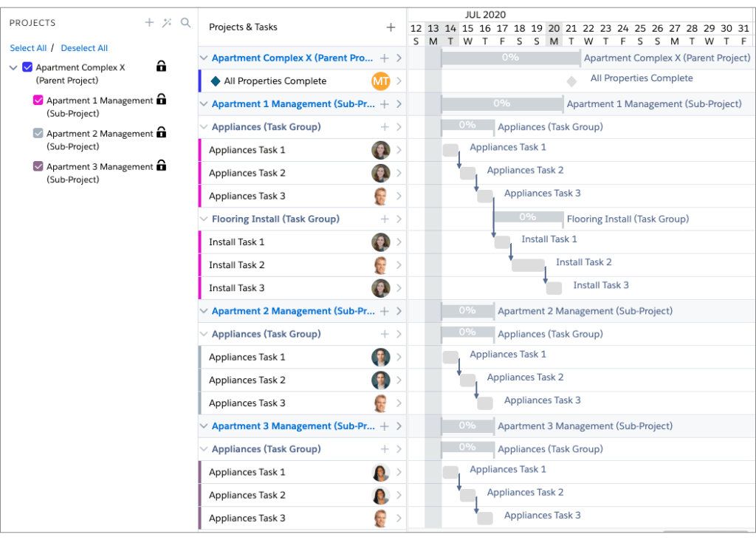The width and height of the screenshot is (756, 540).
Task: Click the date 20 in the timeline header
Action: click(x=554, y=29)
